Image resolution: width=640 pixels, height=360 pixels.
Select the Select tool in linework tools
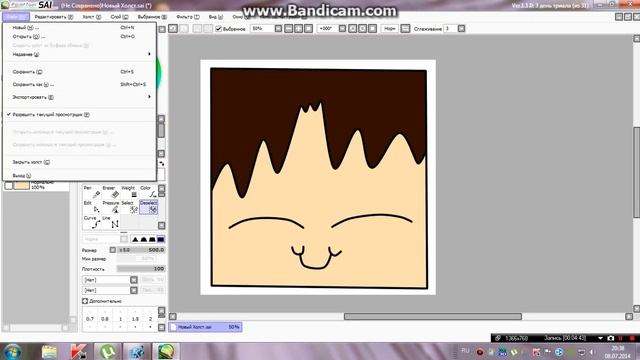point(129,207)
